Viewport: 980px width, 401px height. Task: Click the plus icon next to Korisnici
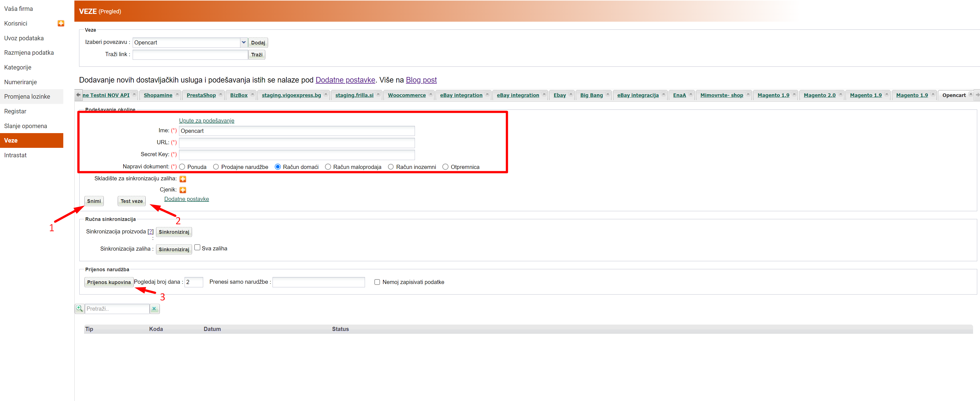point(61,23)
